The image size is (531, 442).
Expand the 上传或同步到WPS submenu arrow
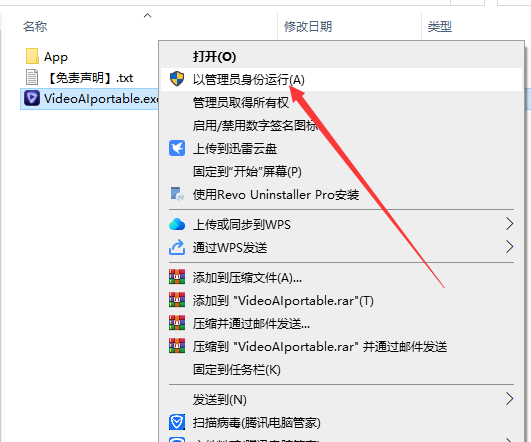(510, 224)
